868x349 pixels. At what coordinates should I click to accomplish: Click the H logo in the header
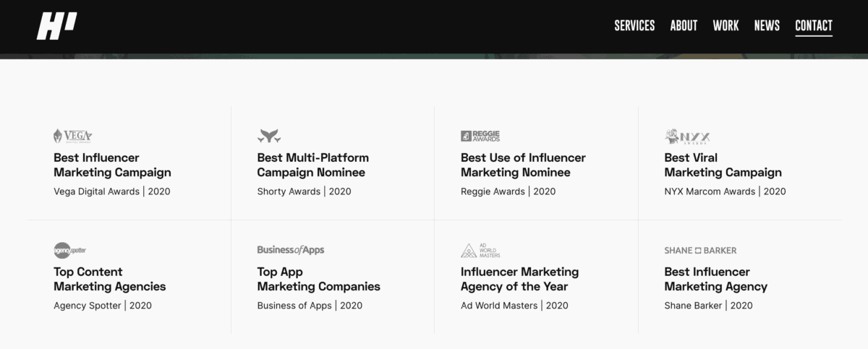56,27
